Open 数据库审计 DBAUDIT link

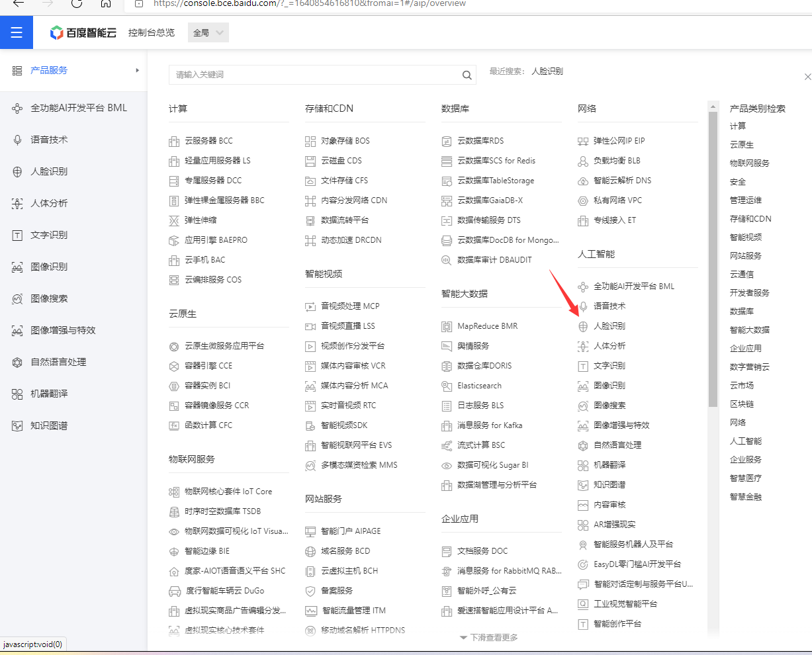(494, 260)
